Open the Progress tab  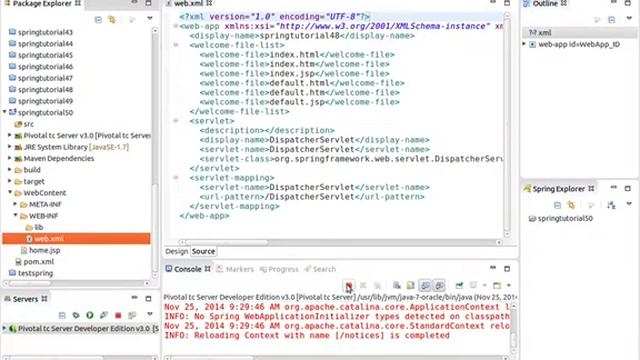(x=279, y=269)
